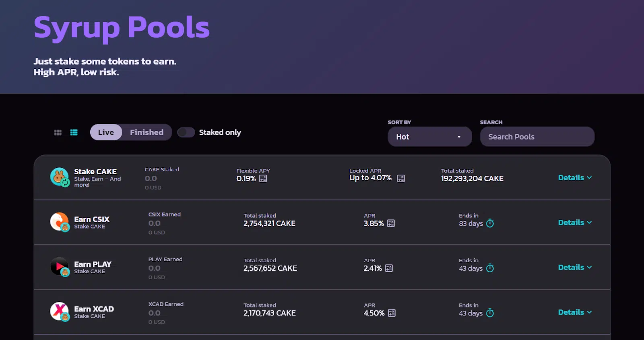
Task: Click the Earn PLAY pool title
Action: point(93,264)
